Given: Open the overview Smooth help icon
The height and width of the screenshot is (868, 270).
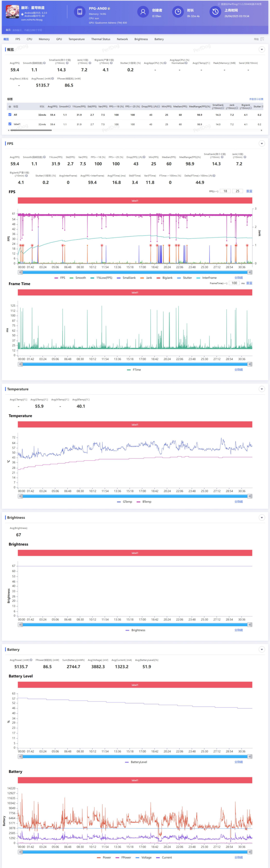Looking at the screenshot, I should [x=44, y=63].
